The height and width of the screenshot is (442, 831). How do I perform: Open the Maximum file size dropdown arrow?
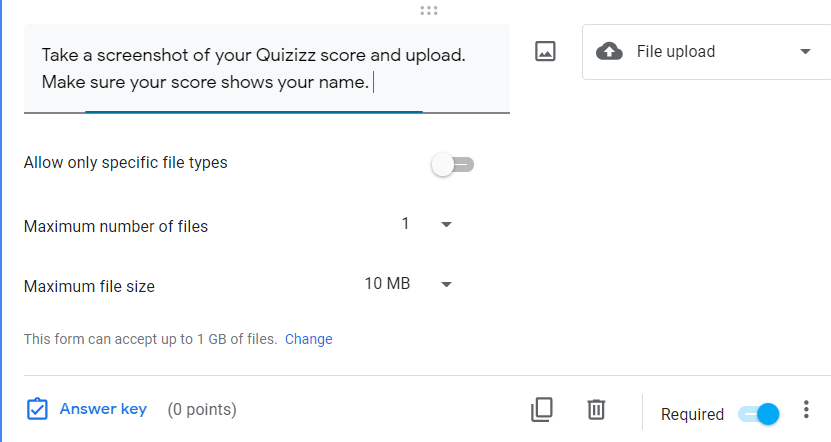(x=447, y=285)
